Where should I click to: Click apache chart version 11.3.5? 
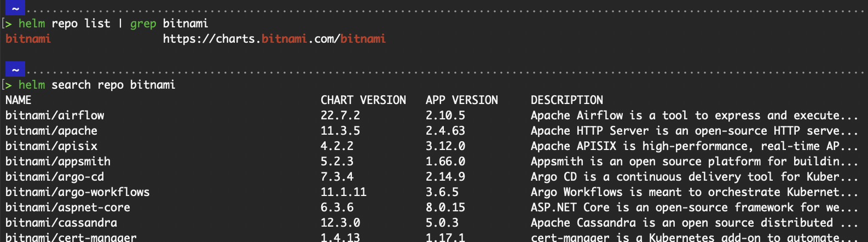point(340,131)
